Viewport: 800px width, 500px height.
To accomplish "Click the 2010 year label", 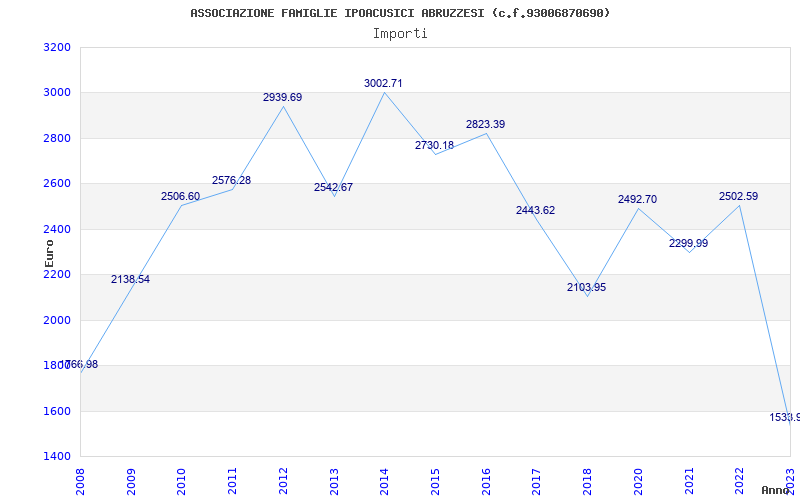I will tap(182, 482).
